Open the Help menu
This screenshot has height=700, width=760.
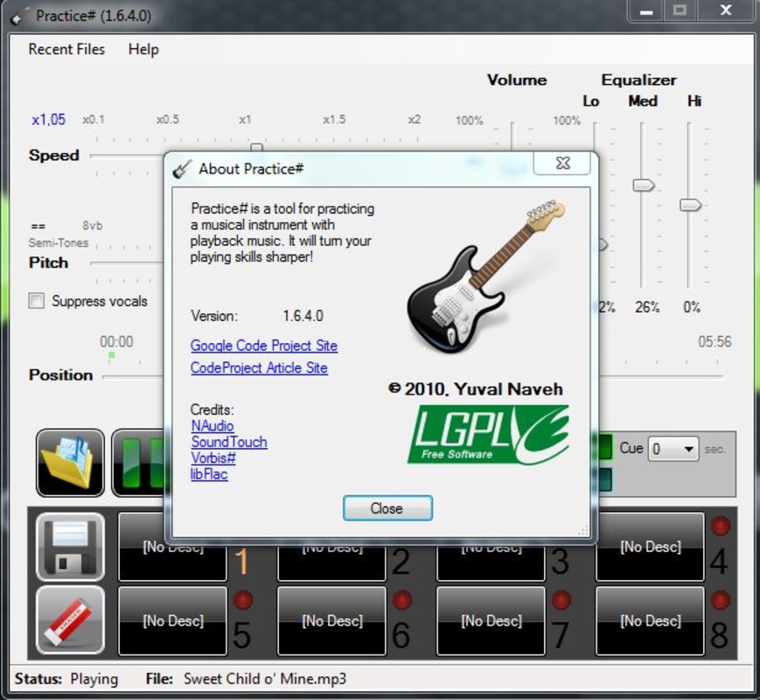click(143, 49)
